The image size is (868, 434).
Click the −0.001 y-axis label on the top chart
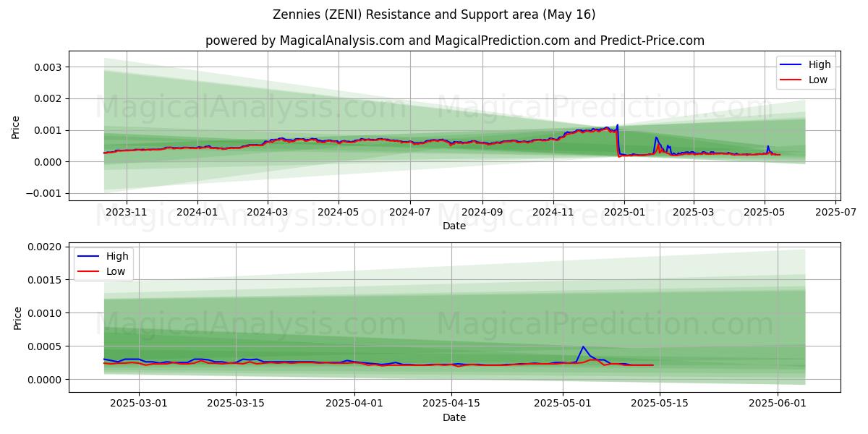tap(46, 193)
